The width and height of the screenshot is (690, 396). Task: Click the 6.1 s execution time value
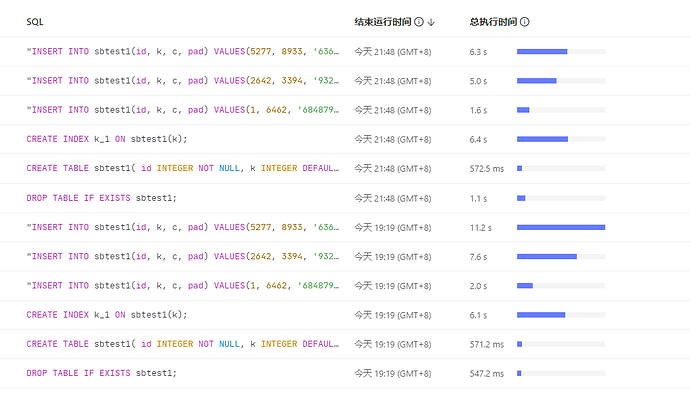[478, 315]
